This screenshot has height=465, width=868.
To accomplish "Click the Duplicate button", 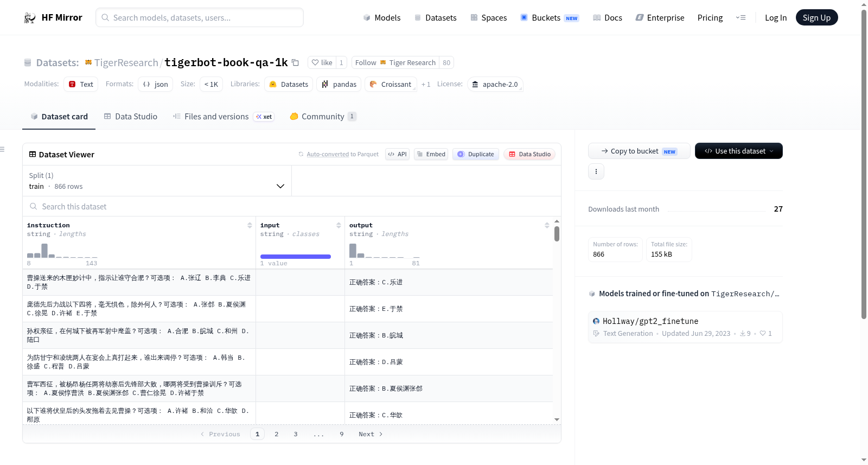I will pos(476,154).
